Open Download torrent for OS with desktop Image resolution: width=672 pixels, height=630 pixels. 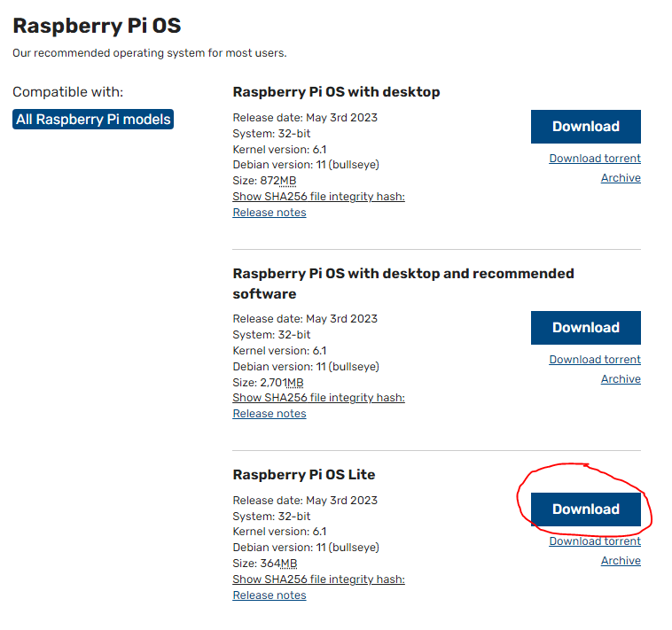(x=595, y=159)
